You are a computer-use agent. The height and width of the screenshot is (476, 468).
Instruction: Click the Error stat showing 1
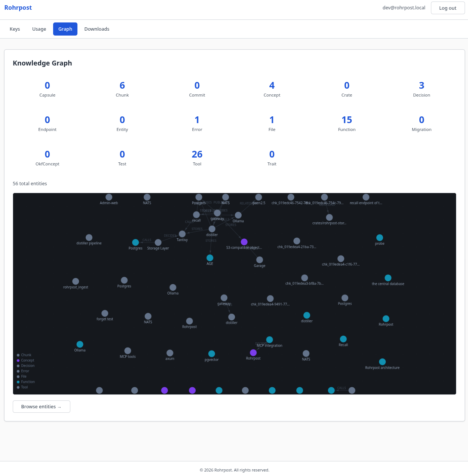point(197,120)
